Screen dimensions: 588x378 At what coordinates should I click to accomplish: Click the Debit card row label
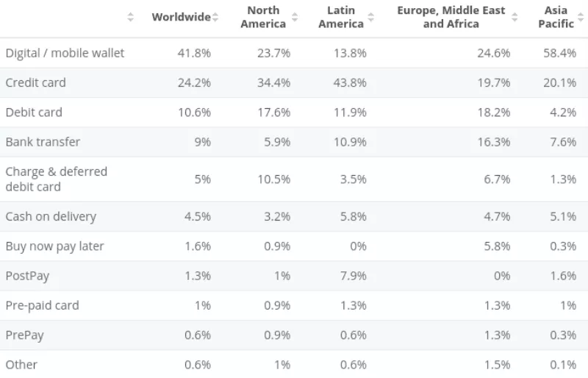(x=34, y=113)
